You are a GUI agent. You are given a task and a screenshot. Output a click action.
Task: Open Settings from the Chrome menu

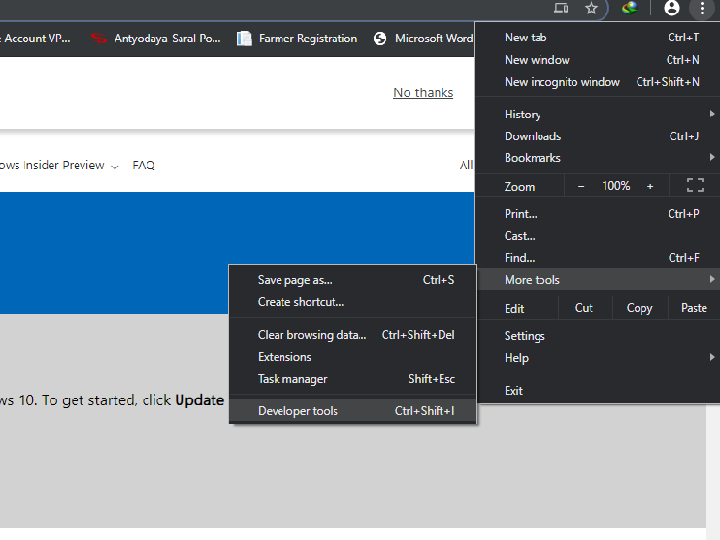[x=597, y=336]
